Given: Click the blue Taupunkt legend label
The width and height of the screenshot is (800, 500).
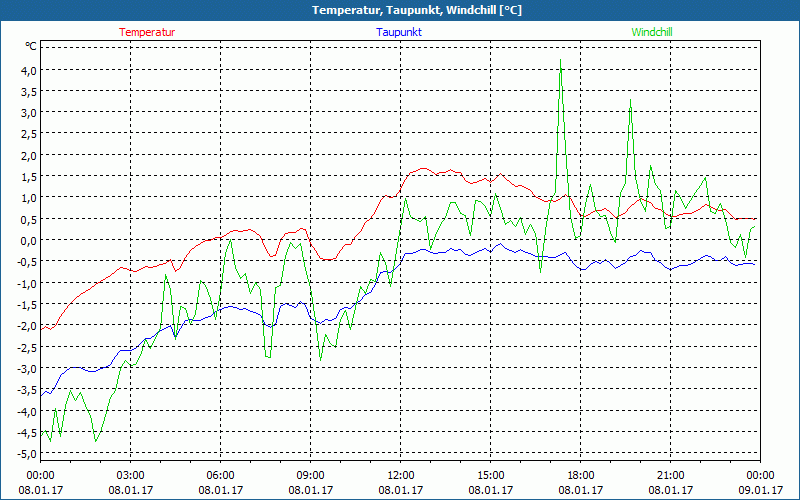Looking at the screenshot, I should click(399, 32).
